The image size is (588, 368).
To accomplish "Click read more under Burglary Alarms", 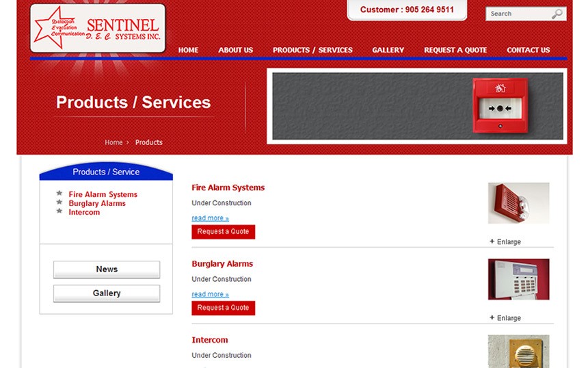I will (210, 294).
